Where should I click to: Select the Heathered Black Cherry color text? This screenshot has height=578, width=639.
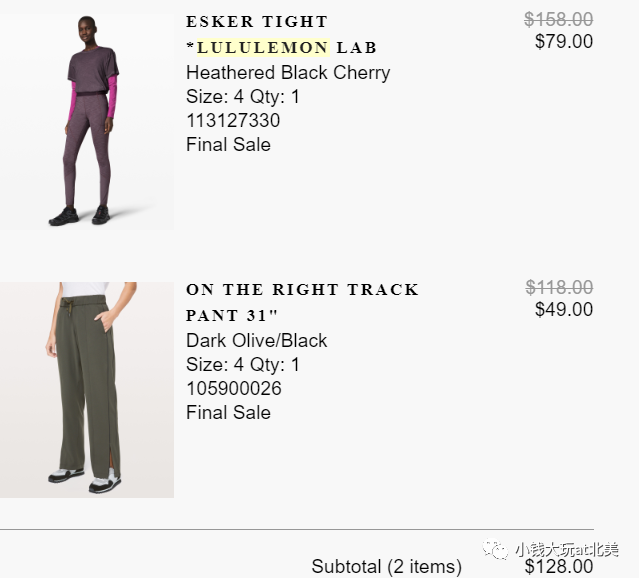[288, 73]
